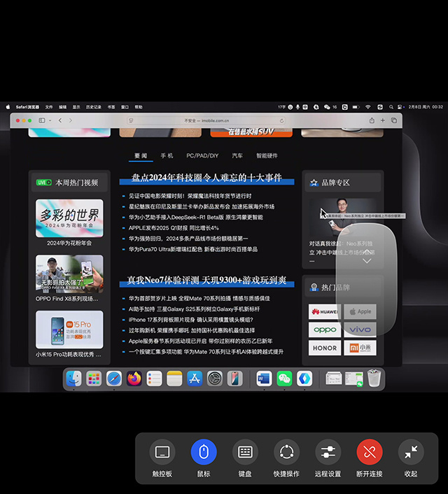
Task: Open Control Center in menu bar
Action: (x=400, y=107)
